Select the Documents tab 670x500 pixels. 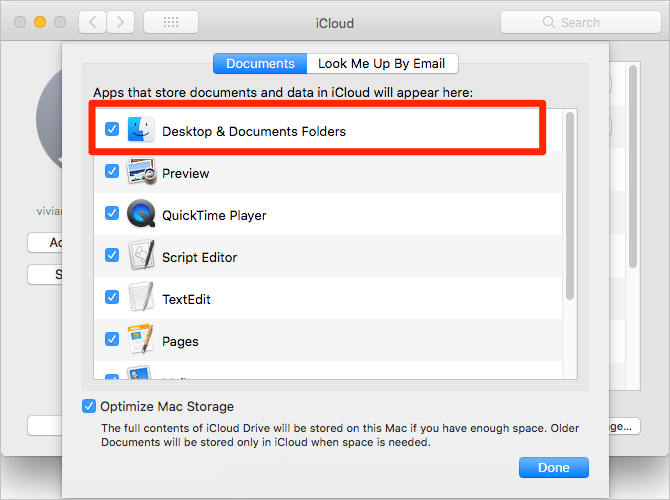click(260, 63)
